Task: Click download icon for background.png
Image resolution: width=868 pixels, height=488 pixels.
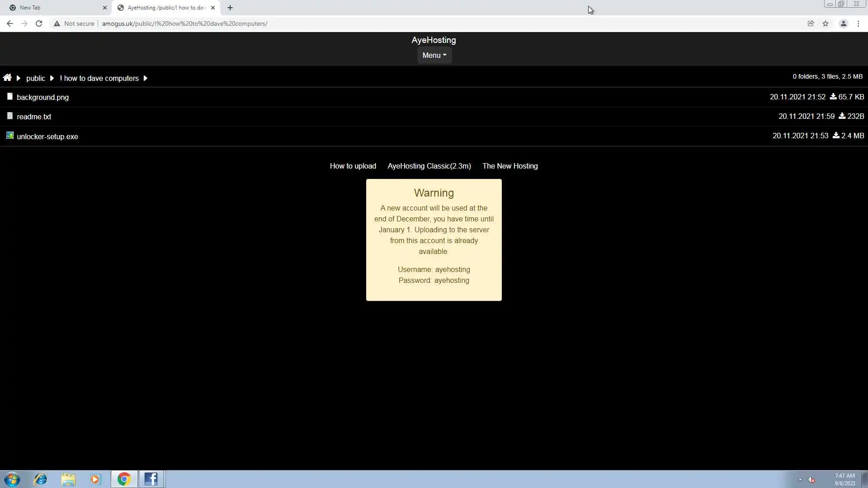Action: pos(833,97)
